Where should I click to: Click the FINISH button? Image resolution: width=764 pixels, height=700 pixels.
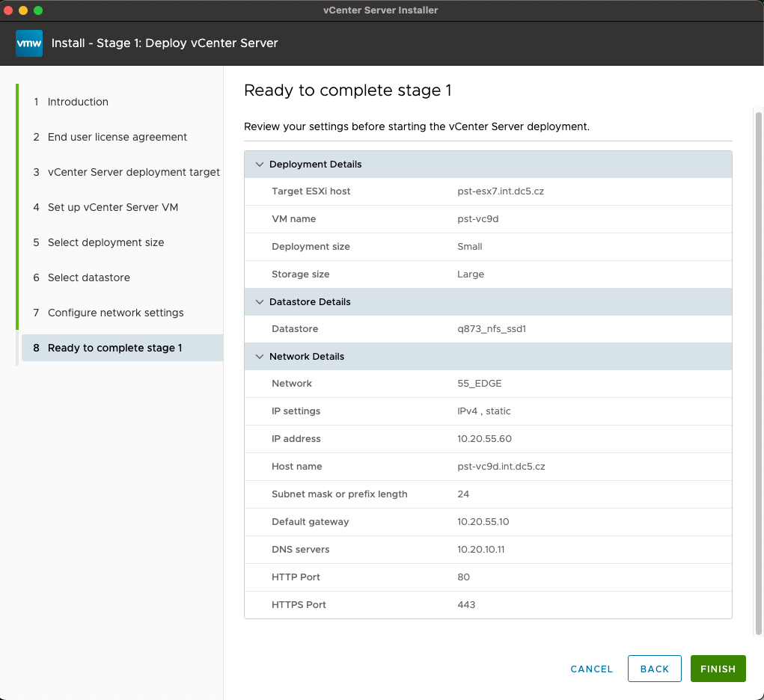(718, 669)
